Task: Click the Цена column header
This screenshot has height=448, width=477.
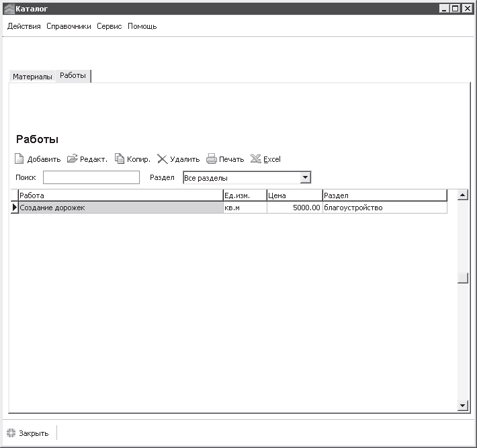Action: (294, 195)
